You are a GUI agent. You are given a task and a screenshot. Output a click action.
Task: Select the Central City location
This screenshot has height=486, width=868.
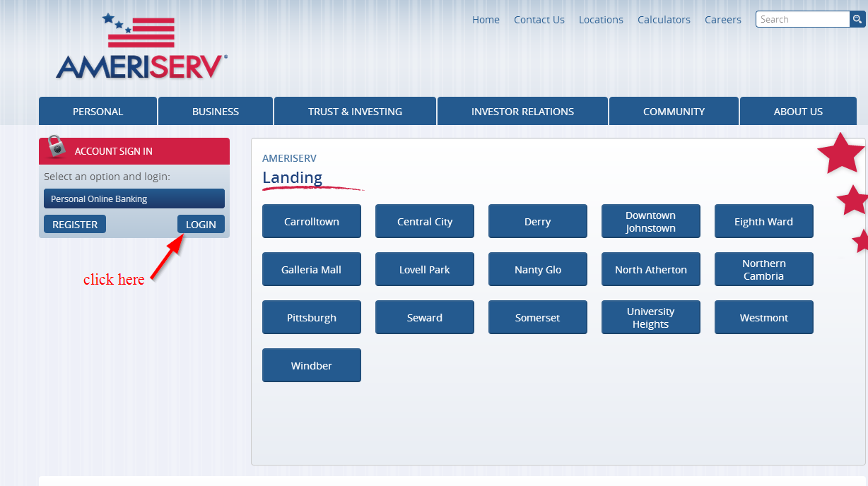coord(425,221)
